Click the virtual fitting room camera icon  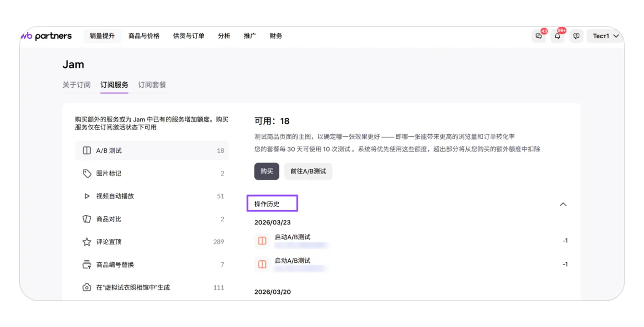click(x=87, y=288)
